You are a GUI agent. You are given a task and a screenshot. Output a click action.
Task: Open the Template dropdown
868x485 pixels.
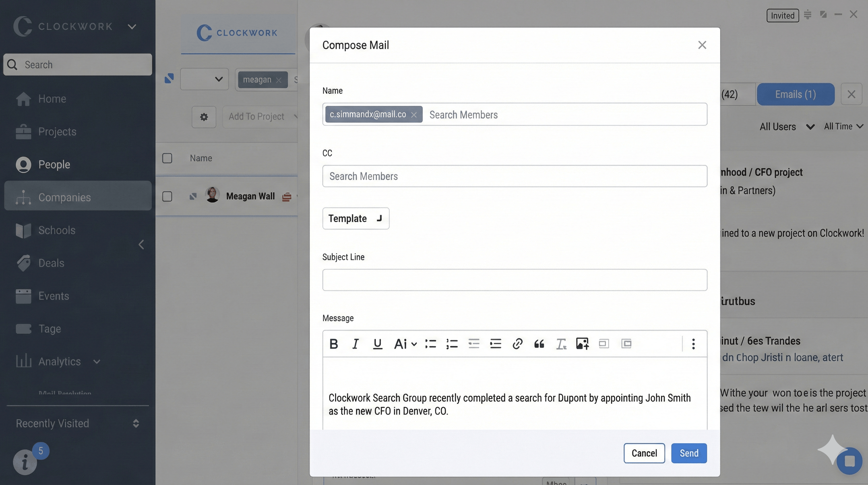click(x=355, y=218)
